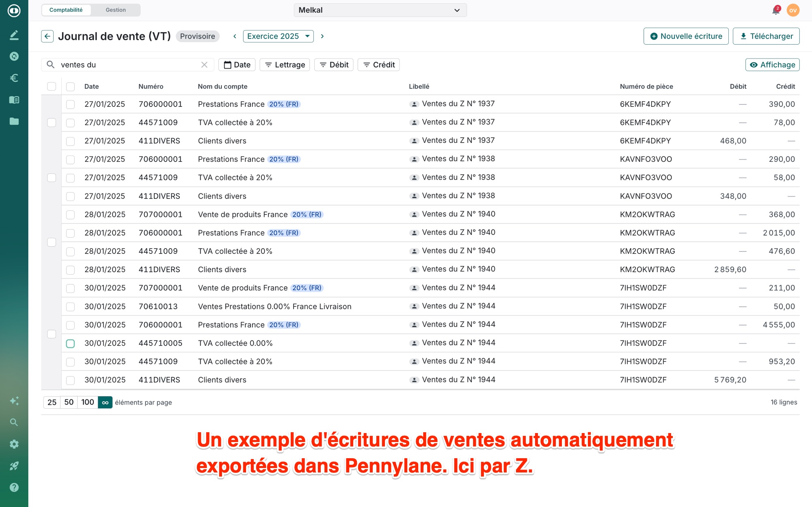This screenshot has width=812, height=507.
Task: Click the Télécharger button
Action: (x=766, y=36)
